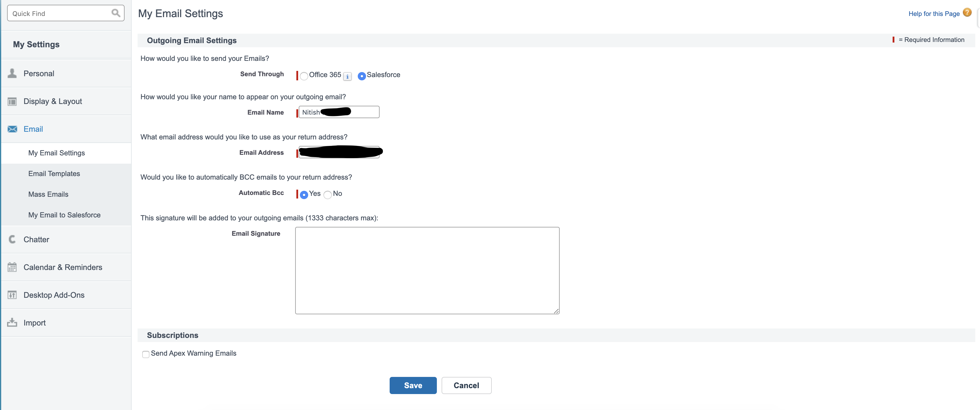Click inside the Email Signature text area
Screen dimensions: 980x410
[427, 270]
